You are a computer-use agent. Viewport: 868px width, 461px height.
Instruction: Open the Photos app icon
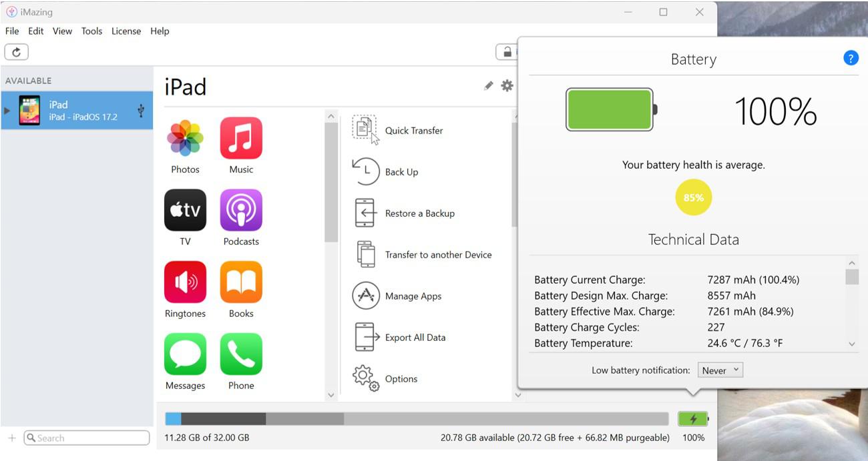point(185,138)
